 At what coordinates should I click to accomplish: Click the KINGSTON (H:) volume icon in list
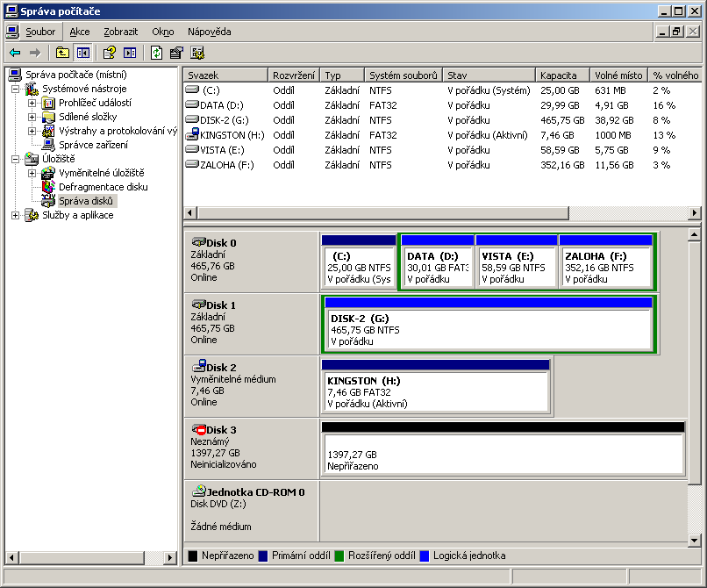(x=192, y=135)
